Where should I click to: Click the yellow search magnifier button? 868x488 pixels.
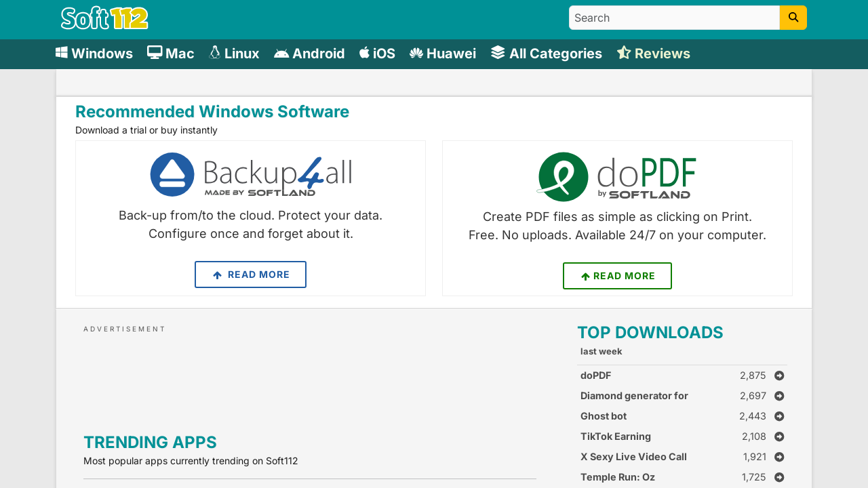[x=793, y=18]
